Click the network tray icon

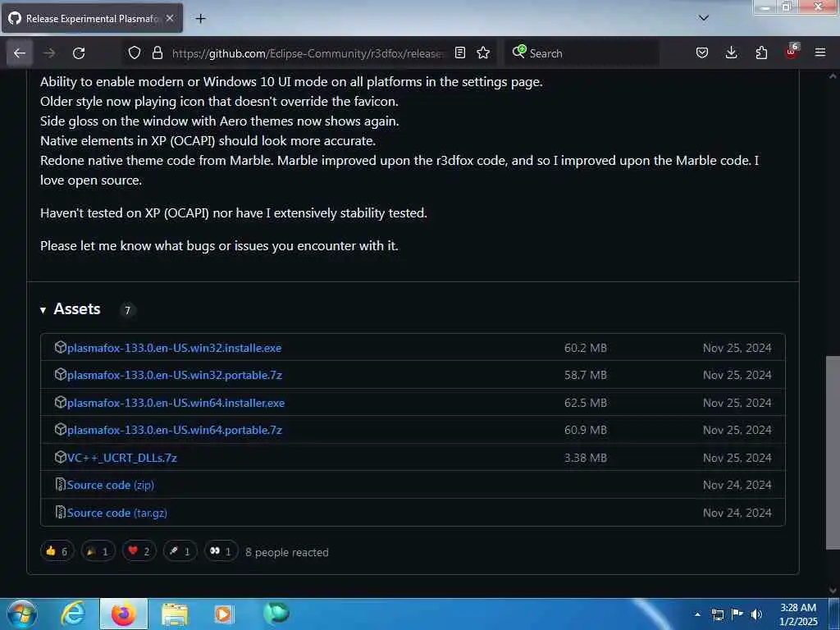point(718,614)
